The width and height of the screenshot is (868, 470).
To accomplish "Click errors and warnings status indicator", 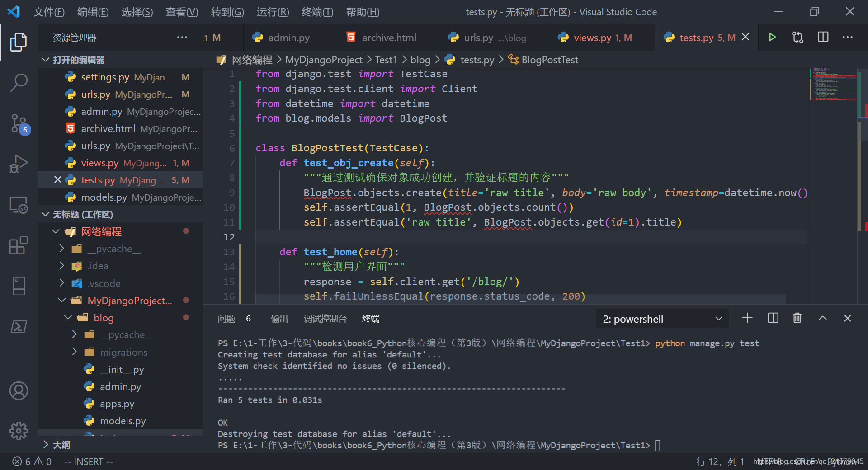I will [32, 461].
